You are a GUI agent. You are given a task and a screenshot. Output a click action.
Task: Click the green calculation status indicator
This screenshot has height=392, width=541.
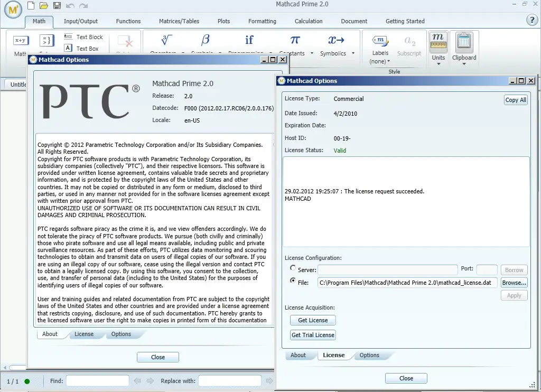pyautogui.click(x=27, y=381)
